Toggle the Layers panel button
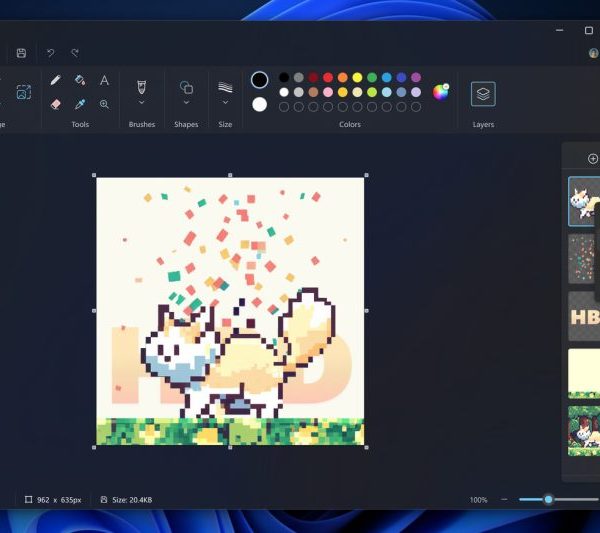 [x=483, y=94]
